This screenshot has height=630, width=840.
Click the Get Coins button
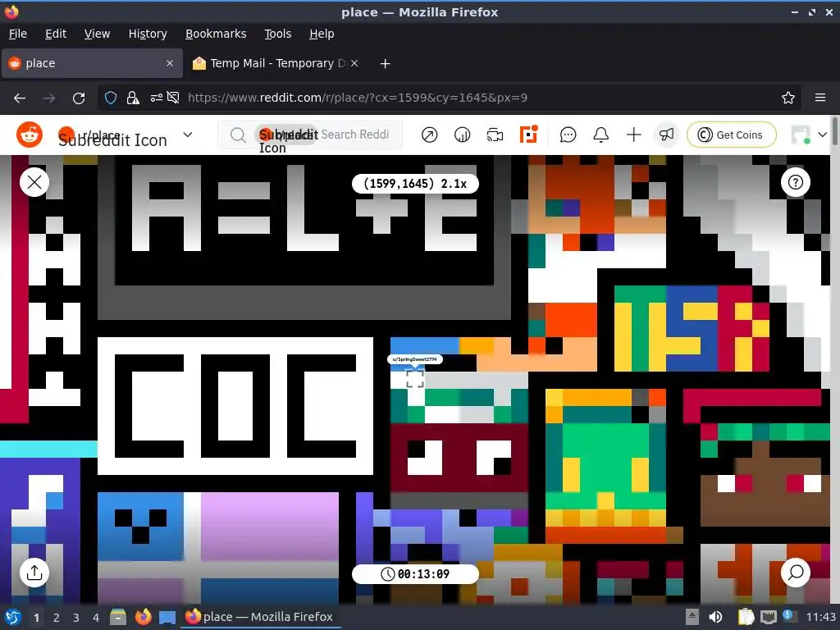731,135
